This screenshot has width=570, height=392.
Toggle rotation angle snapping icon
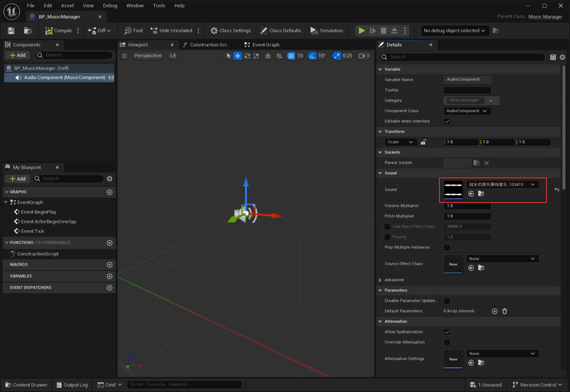[x=312, y=56]
